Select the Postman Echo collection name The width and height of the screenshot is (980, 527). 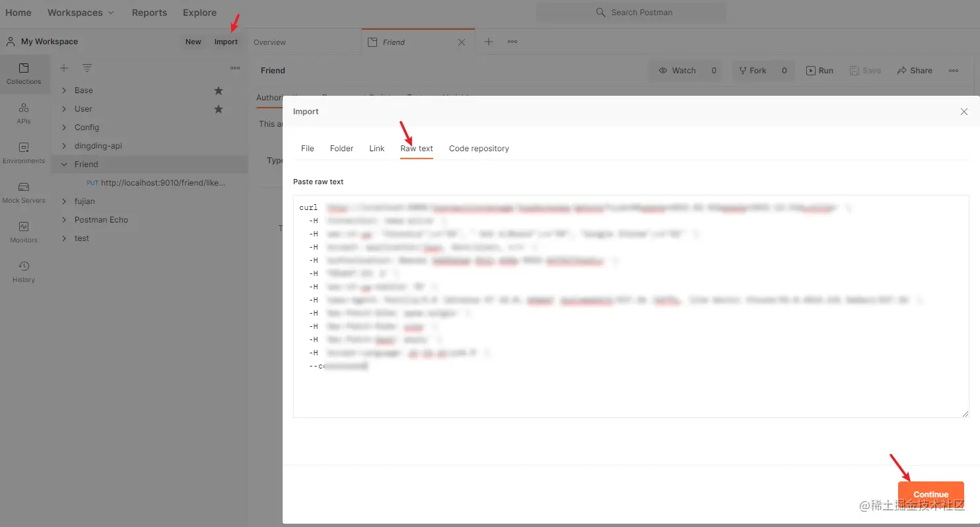[101, 220]
